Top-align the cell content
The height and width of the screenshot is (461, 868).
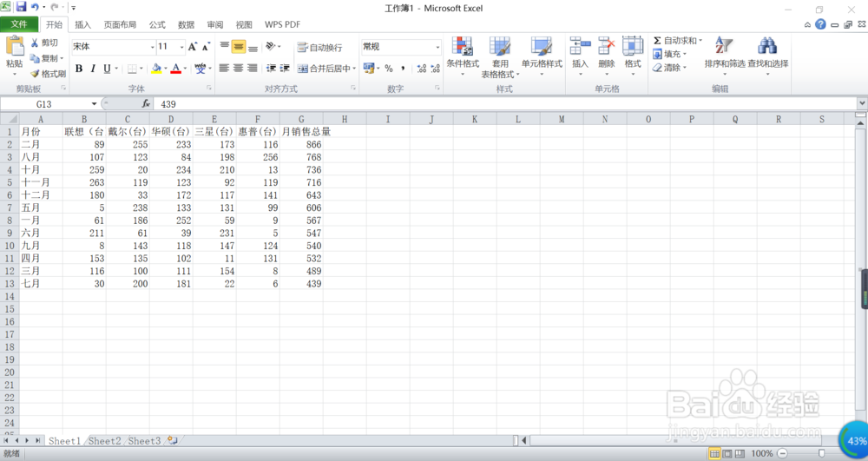224,47
